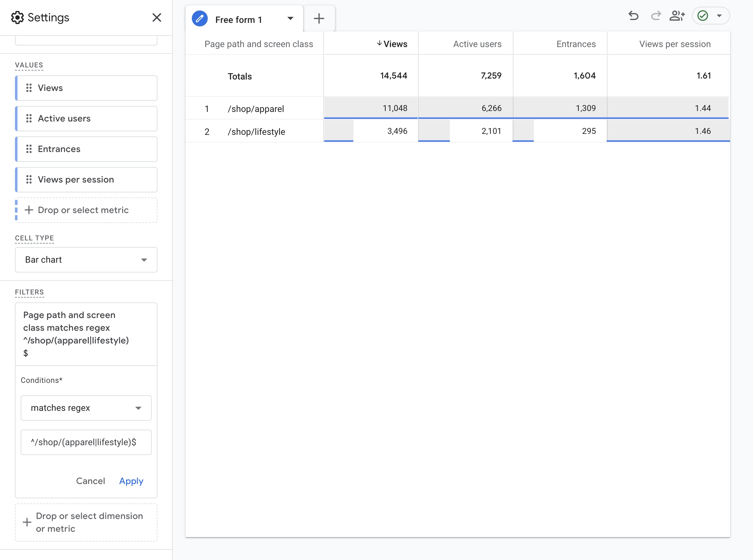This screenshot has width=753, height=560.
Task: Open the Free form 1 tab dropdown arrow
Action: coord(290,19)
